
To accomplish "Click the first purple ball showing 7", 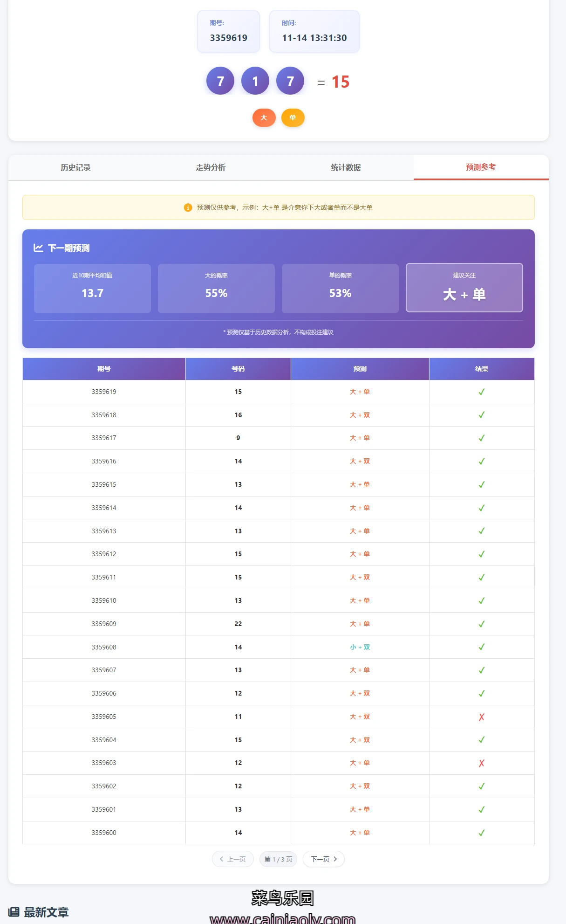I will pos(220,81).
